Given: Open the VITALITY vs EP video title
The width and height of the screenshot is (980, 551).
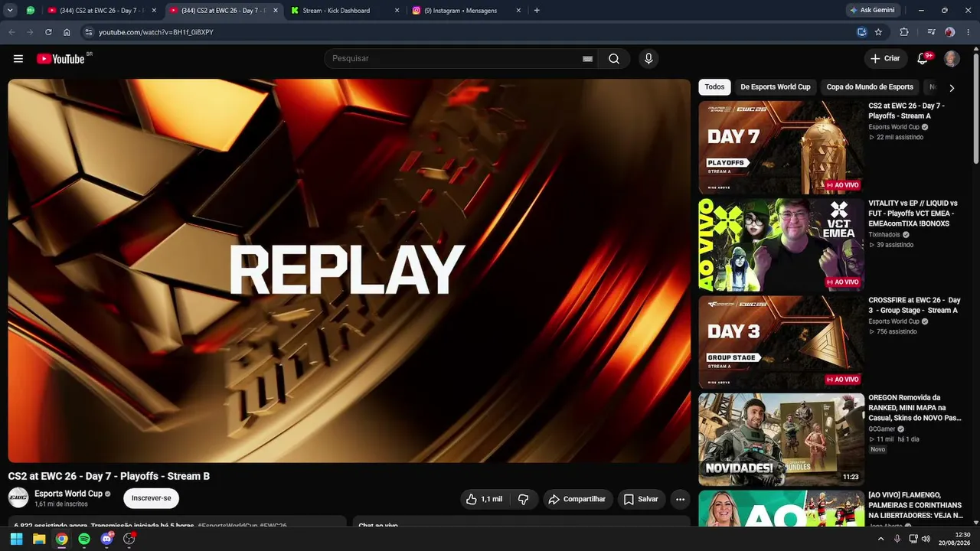Looking at the screenshot, I should (x=913, y=214).
